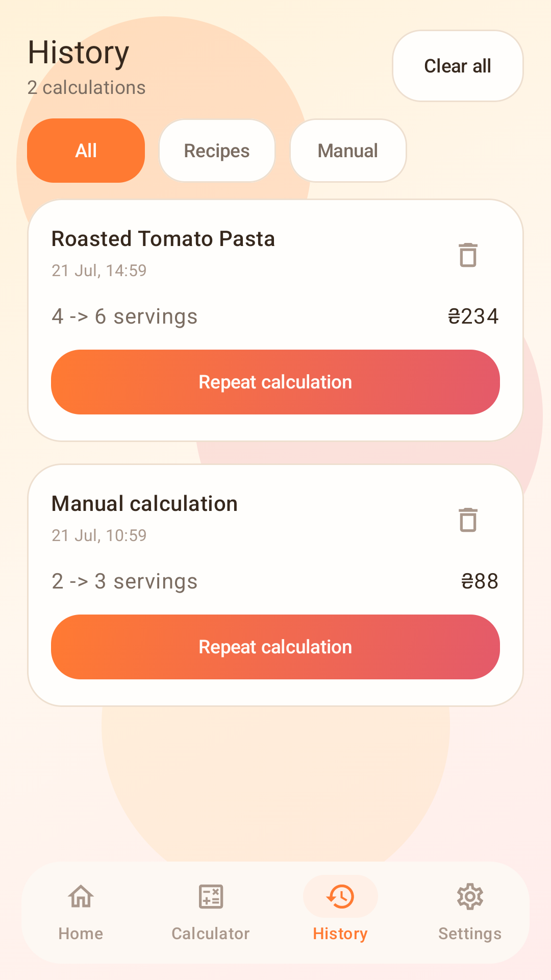Tap the History clock icon
The image size is (551, 980).
(x=340, y=896)
